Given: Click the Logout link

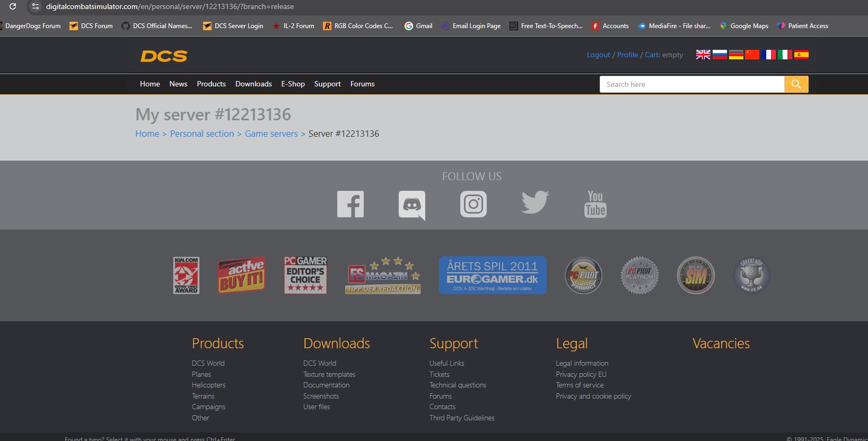Looking at the screenshot, I should click(598, 55).
